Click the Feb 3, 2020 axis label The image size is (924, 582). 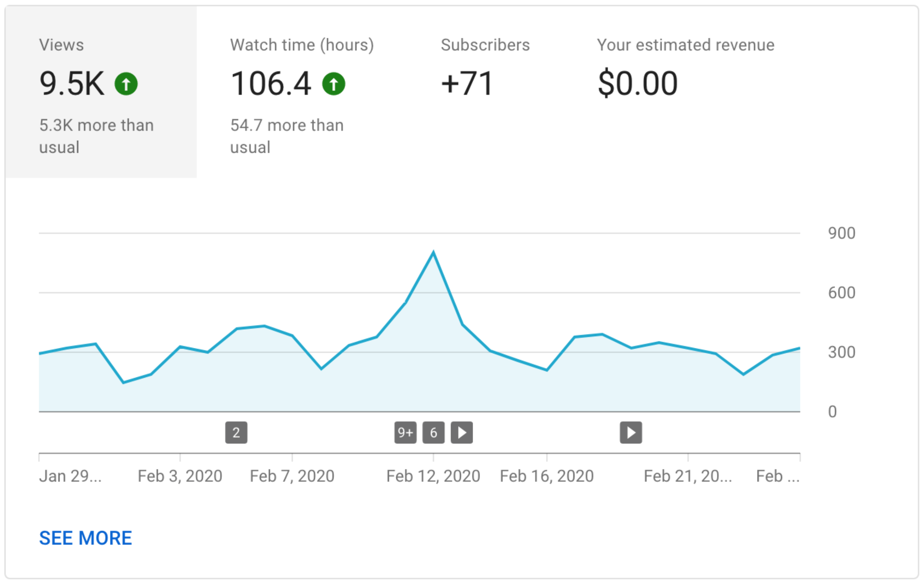tap(180, 476)
